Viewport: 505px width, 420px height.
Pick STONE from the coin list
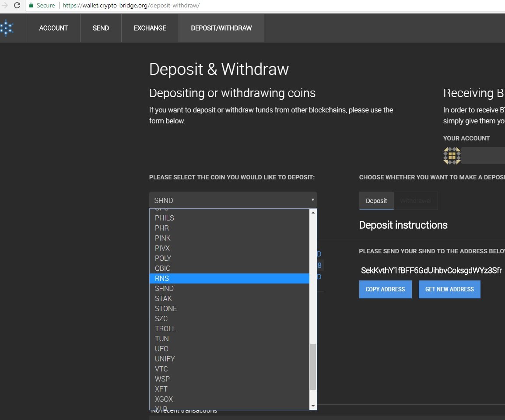[229, 308]
